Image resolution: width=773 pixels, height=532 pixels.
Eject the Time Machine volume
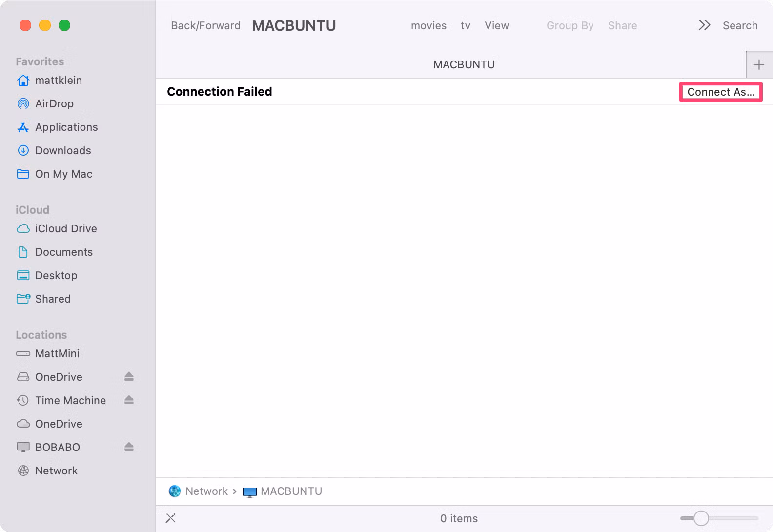[x=129, y=400]
